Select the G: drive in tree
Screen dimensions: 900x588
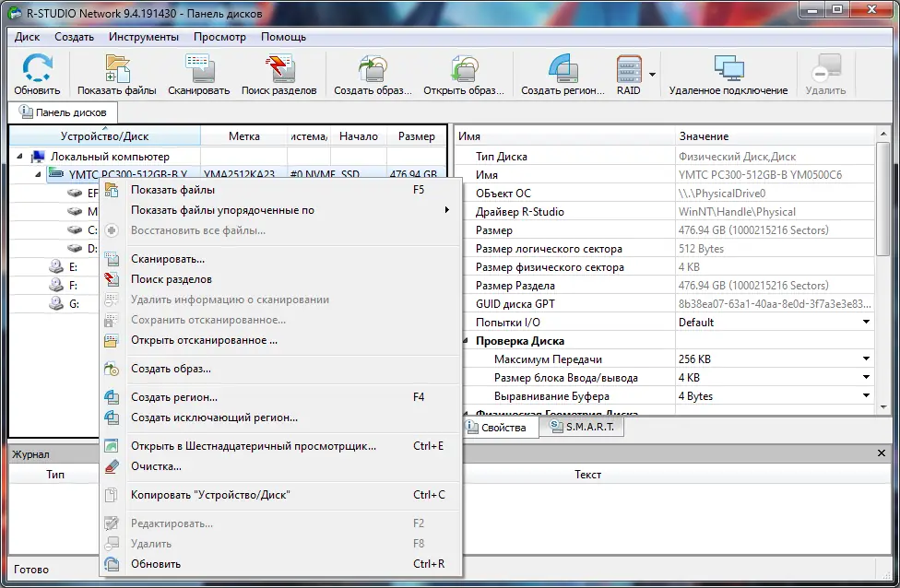(x=74, y=303)
